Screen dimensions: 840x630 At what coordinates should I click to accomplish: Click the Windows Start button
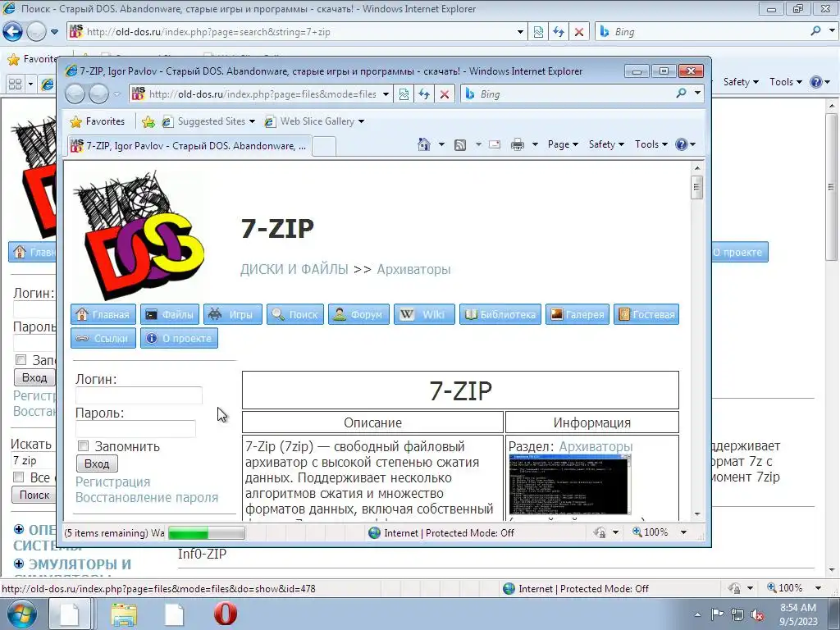(22, 614)
